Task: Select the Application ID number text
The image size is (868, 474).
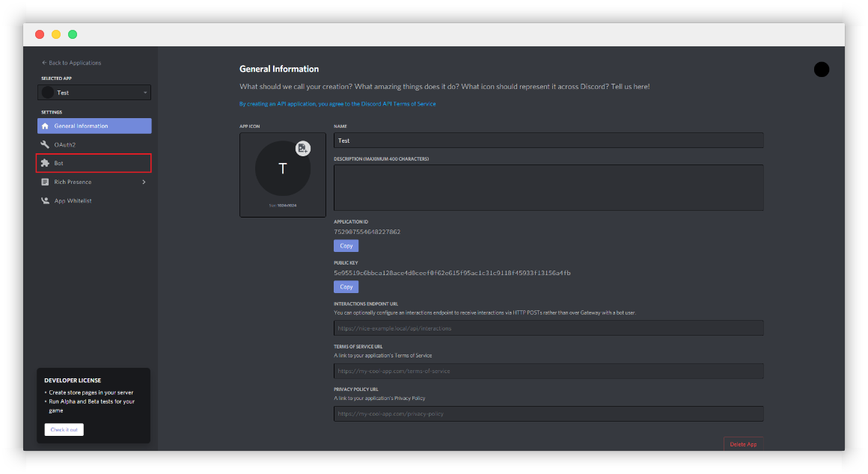Action: 367,232
